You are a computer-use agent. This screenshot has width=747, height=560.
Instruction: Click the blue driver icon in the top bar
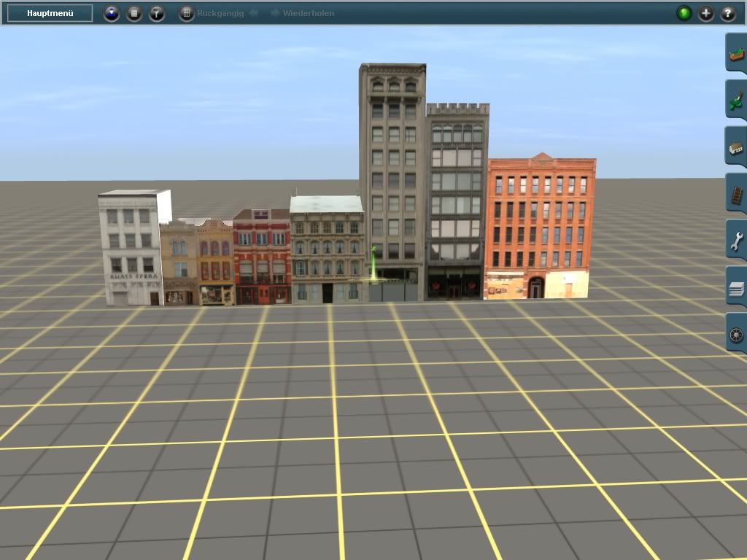click(x=112, y=13)
